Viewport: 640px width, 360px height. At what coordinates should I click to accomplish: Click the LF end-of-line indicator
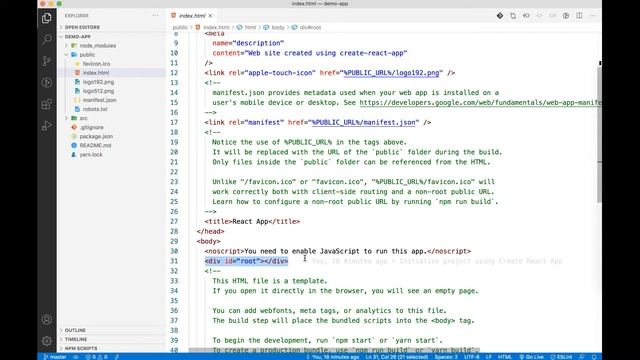pos(489,357)
